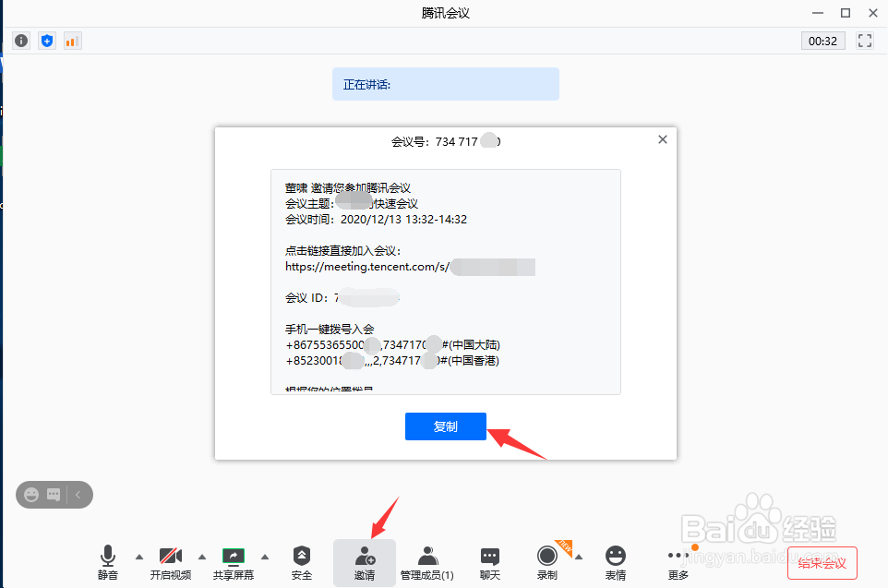Start screen sharing via 共享屏幕
The width and height of the screenshot is (888, 588).
tap(234, 561)
